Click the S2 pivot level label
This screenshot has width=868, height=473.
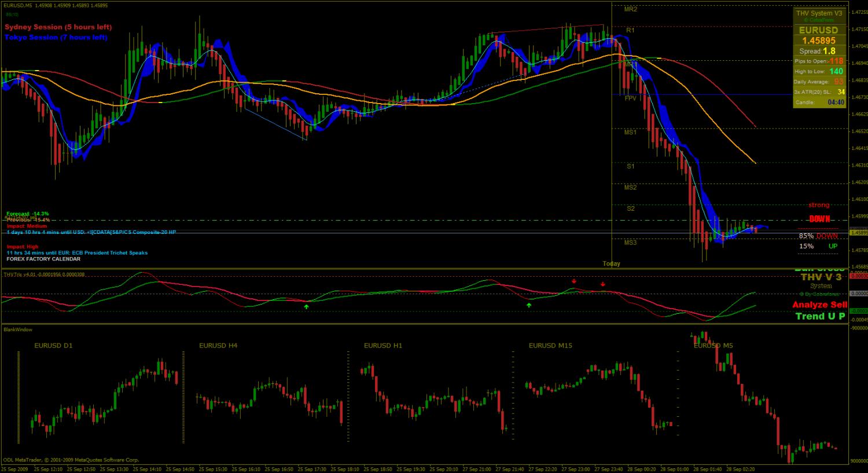point(631,208)
